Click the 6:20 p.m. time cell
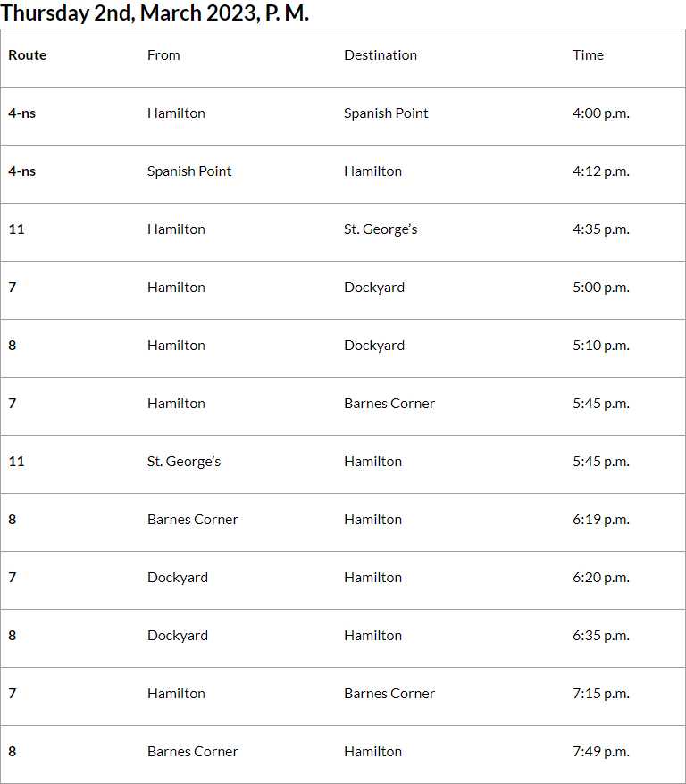 click(601, 578)
